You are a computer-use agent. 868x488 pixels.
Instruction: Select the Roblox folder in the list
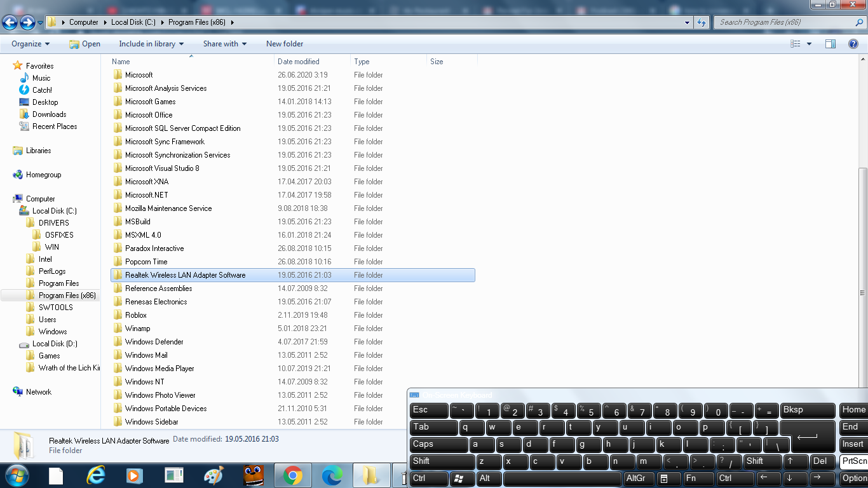(x=136, y=315)
